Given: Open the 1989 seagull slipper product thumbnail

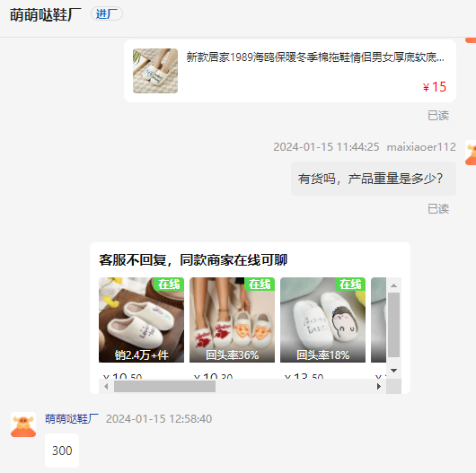Looking at the screenshot, I should click(155, 71).
